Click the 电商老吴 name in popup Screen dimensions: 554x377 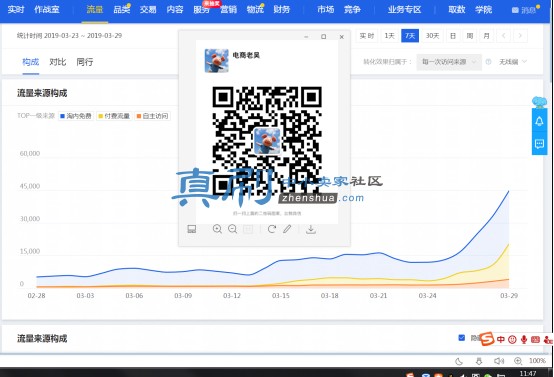point(246,55)
